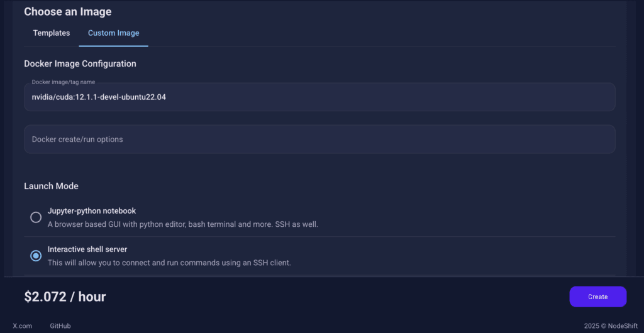Image resolution: width=644 pixels, height=333 pixels.
Task: Click the Docker Image Configuration heading
Action: [80, 63]
